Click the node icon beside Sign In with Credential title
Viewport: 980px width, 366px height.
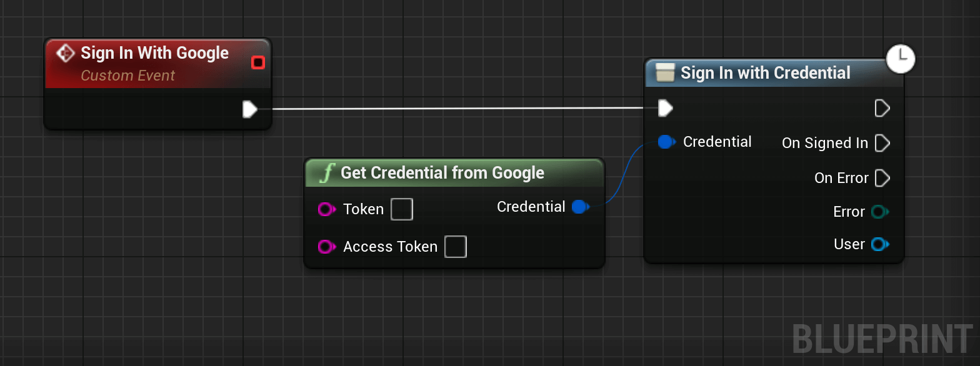click(666, 73)
